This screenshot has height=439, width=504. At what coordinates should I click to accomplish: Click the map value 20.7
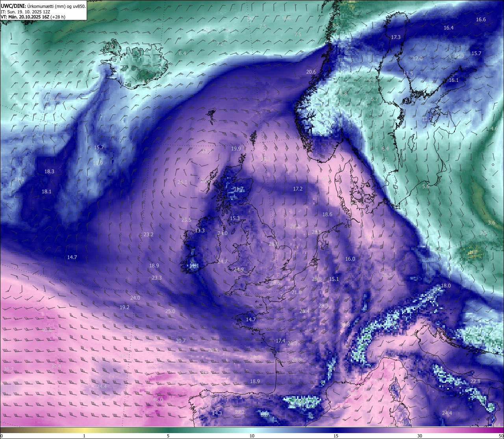(x=181, y=341)
